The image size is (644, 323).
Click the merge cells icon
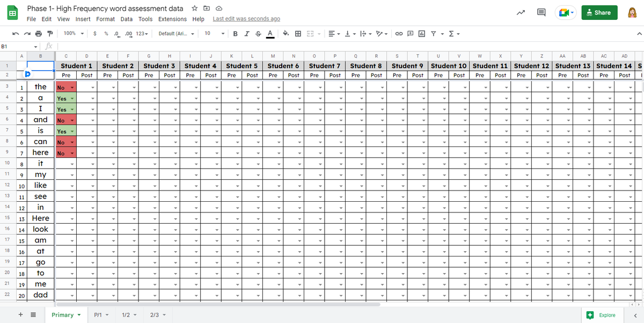coord(310,33)
